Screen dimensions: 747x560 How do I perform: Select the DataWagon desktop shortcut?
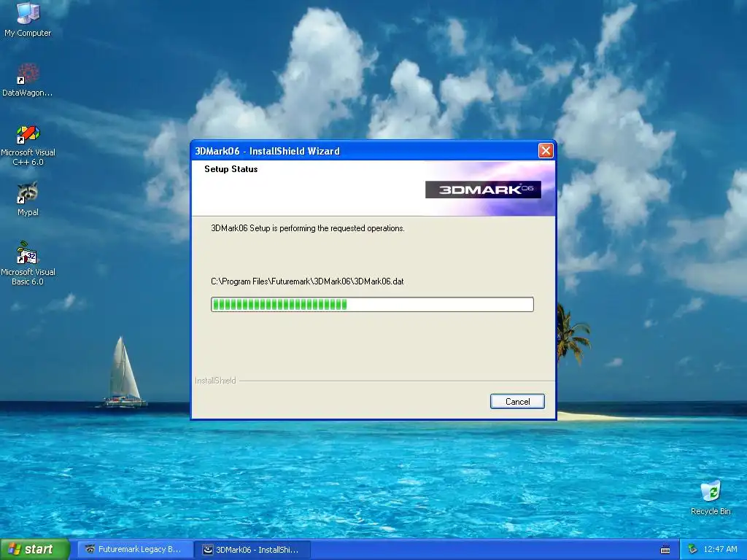[28, 80]
